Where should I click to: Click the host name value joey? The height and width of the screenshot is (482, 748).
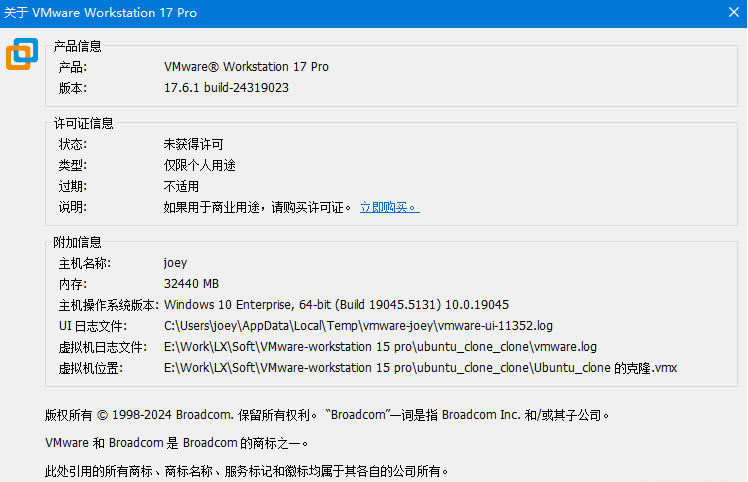[x=175, y=263]
